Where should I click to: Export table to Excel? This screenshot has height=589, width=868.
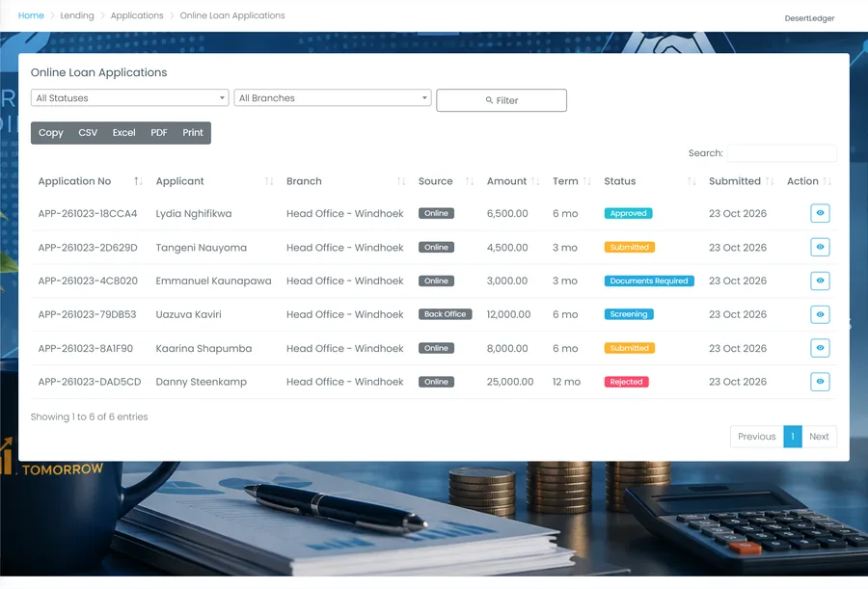(124, 133)
